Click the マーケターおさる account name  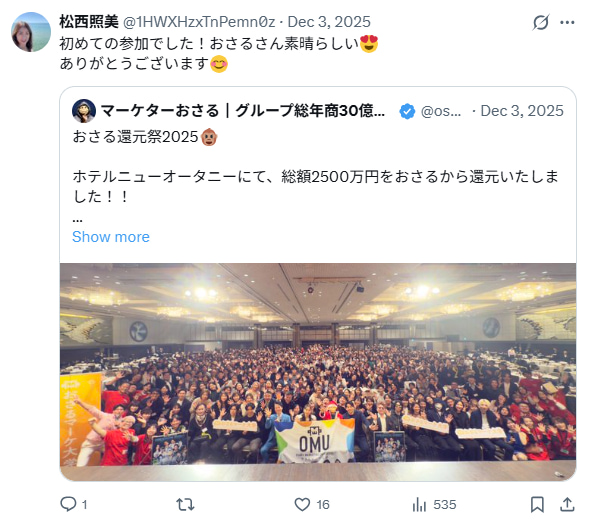pos(242,111)
